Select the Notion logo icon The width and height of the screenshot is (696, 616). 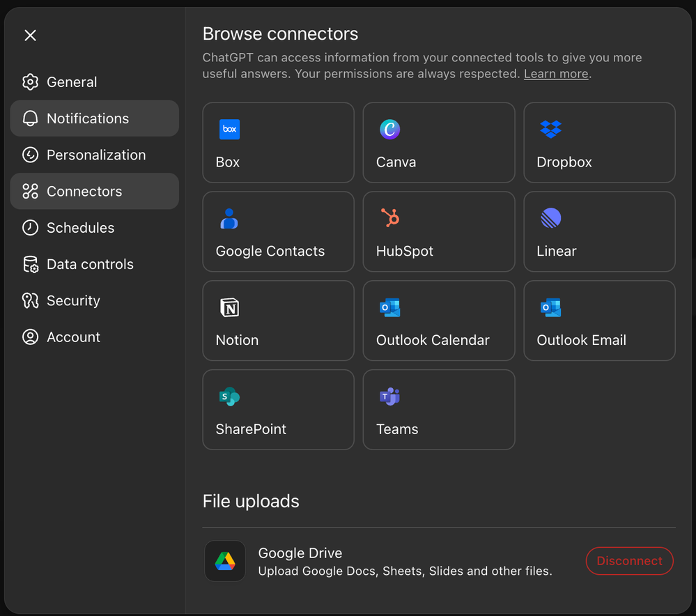tap(229, 307)
